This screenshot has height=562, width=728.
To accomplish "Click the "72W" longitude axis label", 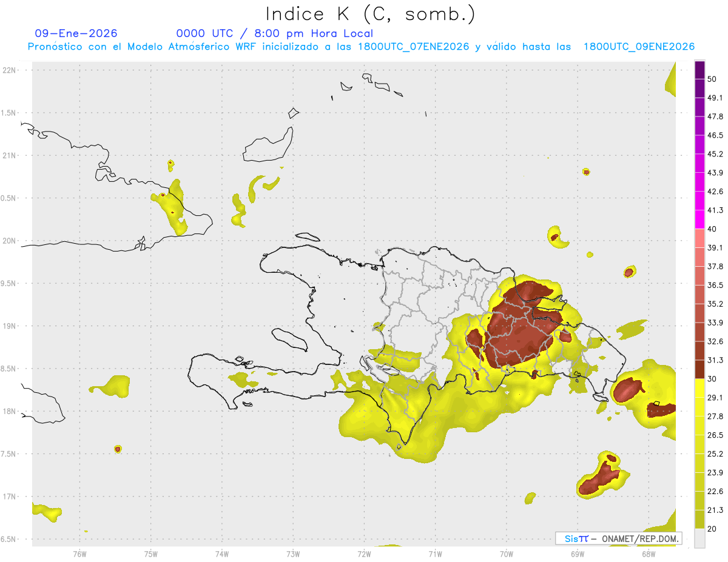I will [x=364, y=554].
